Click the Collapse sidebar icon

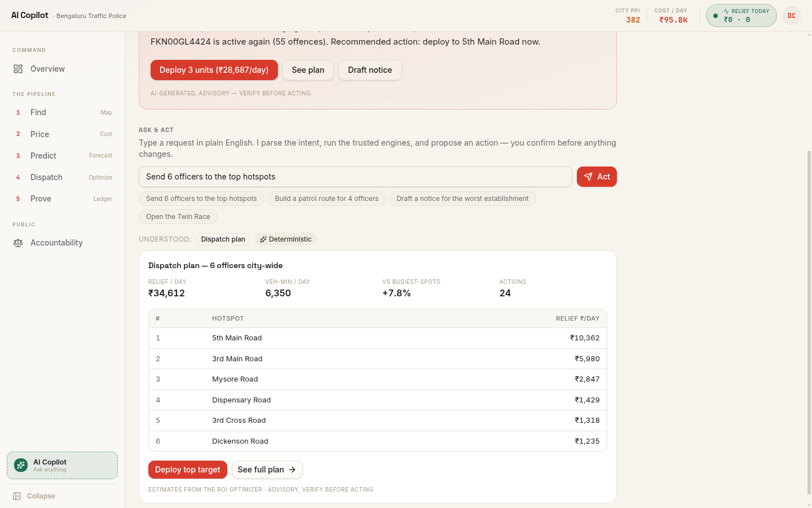[17, 496]
